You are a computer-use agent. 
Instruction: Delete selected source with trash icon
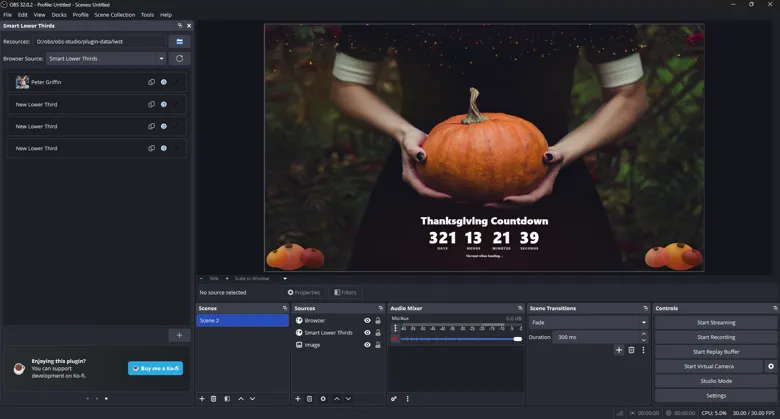(x=309, y=399)
